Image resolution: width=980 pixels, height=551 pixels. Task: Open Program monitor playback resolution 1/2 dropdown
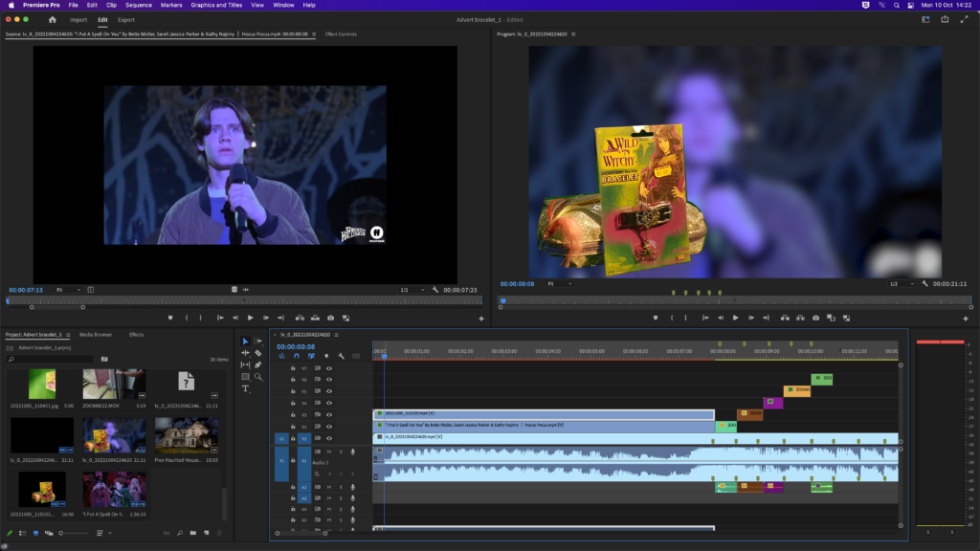click(x=902, y=283)
